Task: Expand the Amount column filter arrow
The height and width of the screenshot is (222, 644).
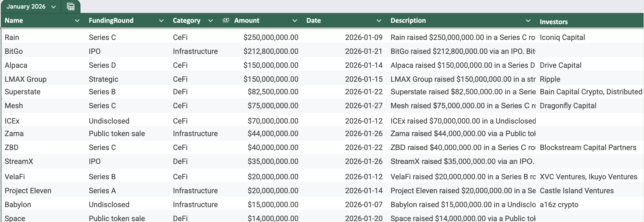Action: (x=295, y=21)
